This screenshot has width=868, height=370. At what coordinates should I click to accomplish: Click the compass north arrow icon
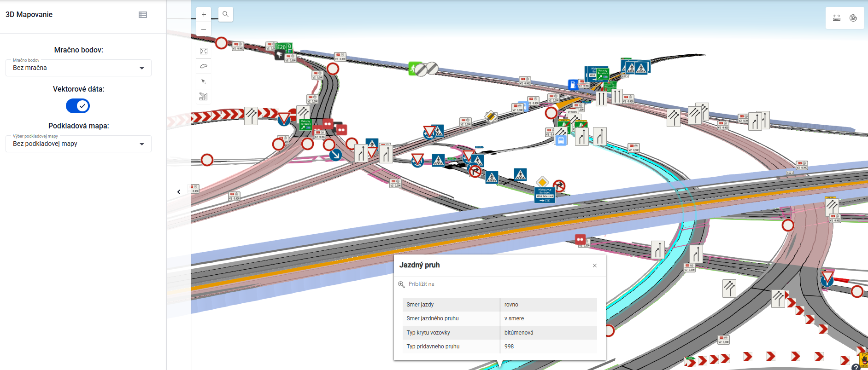[x=204, y=81]
